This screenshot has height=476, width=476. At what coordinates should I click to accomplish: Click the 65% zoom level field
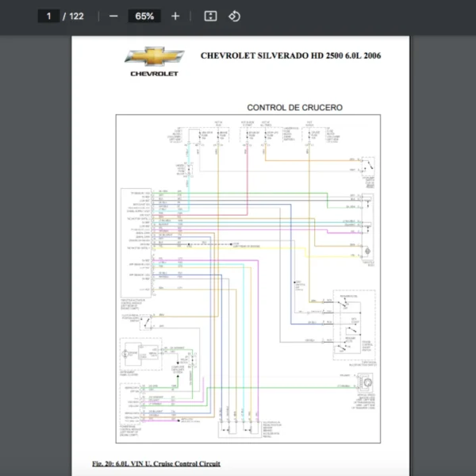click(x=144, y=16)
